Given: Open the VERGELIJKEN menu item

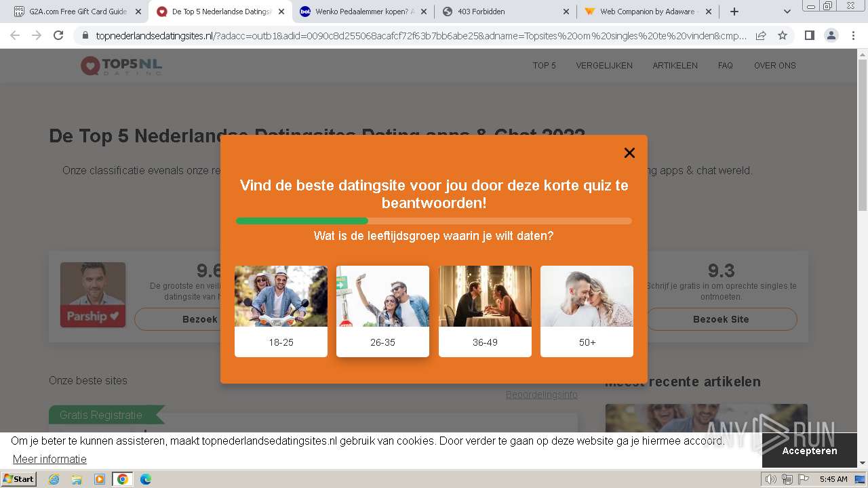Looking at the screenshot, I should (x=604, y=66).
